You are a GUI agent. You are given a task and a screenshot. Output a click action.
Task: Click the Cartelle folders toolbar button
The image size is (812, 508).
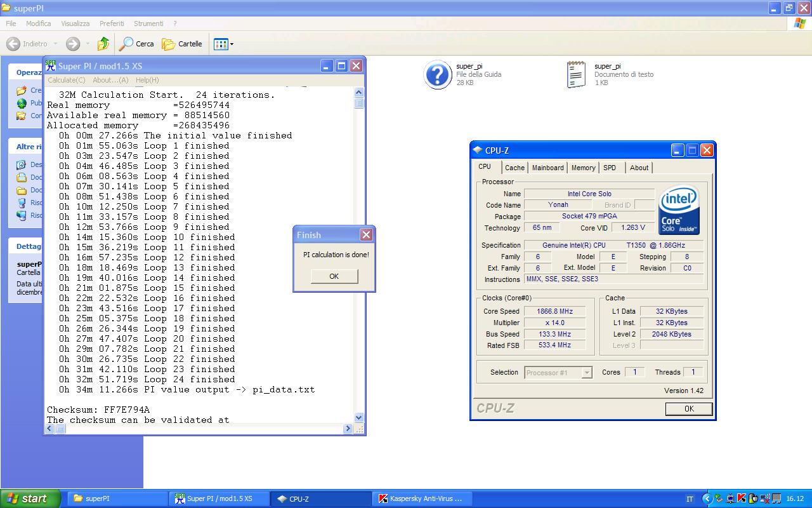(x=182, y=44)
